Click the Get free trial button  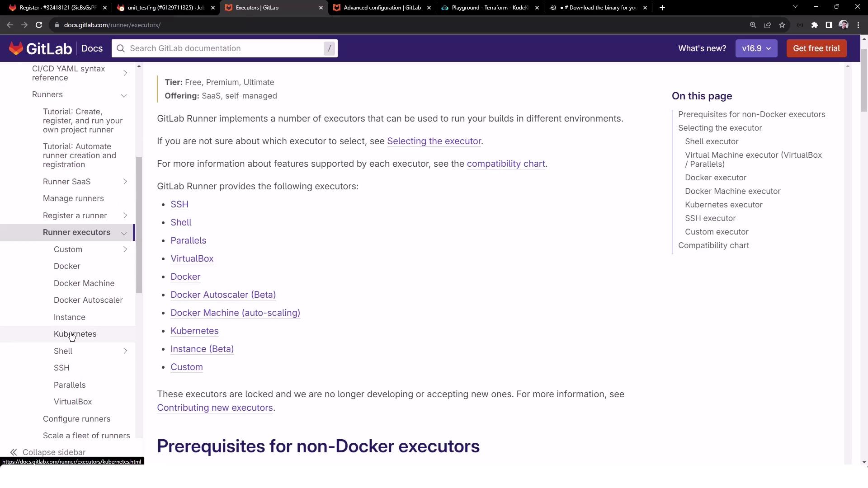(816, 48)
